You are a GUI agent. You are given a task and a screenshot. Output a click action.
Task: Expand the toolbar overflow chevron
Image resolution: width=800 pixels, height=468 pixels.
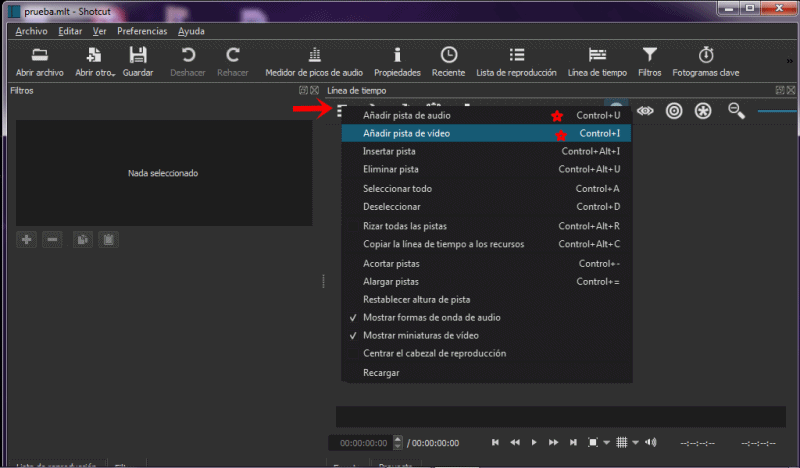coord(789,61)
